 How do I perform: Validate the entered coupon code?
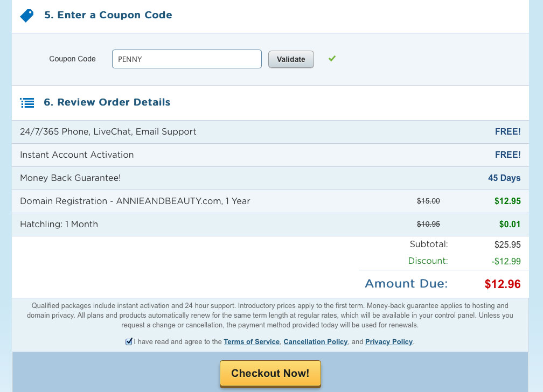(x=291, y=59)
